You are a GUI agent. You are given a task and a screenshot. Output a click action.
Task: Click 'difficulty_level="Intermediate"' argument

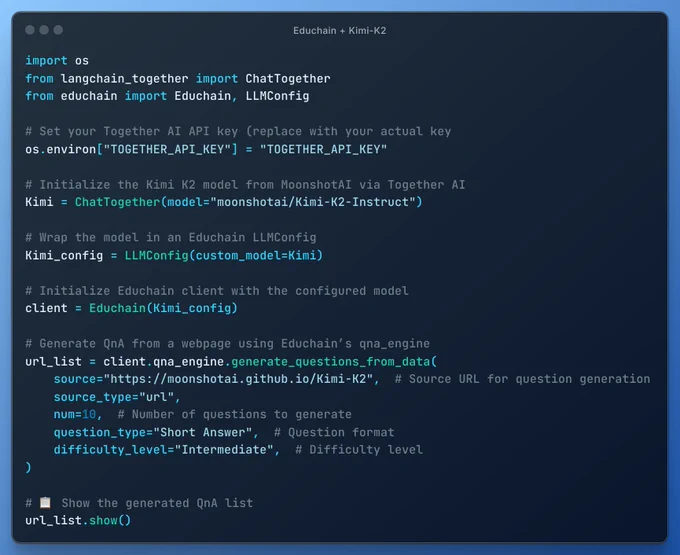pos(163,450)
